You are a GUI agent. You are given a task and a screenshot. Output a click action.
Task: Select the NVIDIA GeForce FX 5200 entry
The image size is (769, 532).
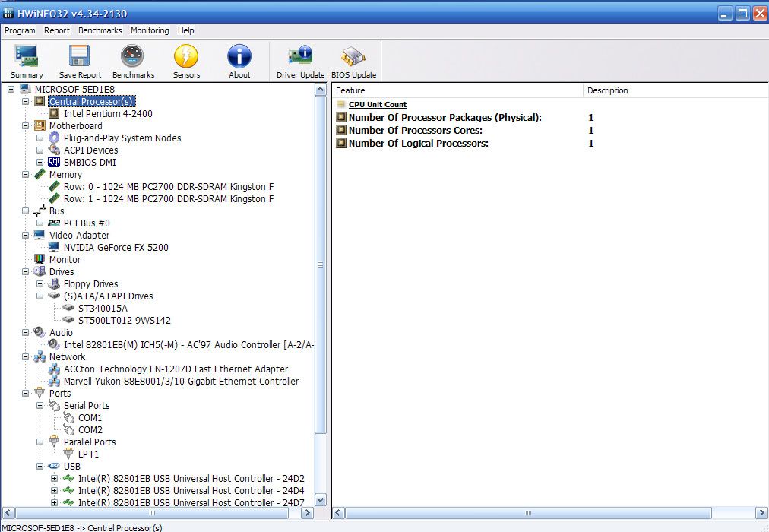[116, 248]
